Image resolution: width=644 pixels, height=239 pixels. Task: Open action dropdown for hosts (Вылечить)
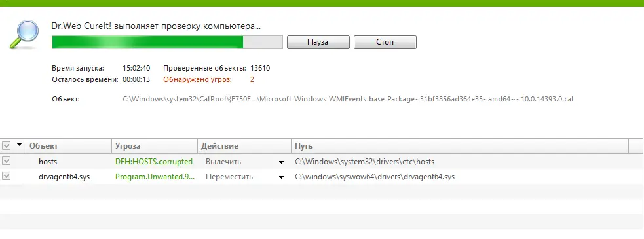coord(281,162)
